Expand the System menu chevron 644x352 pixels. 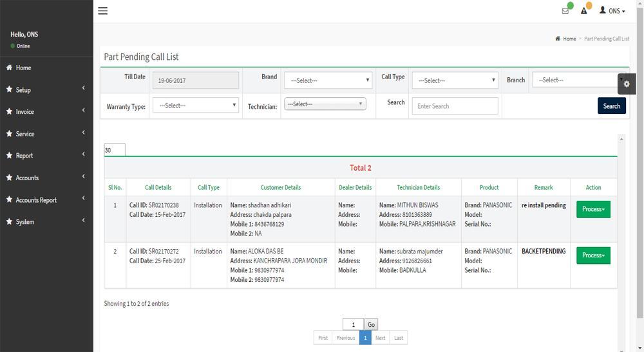tap(83, 220)
